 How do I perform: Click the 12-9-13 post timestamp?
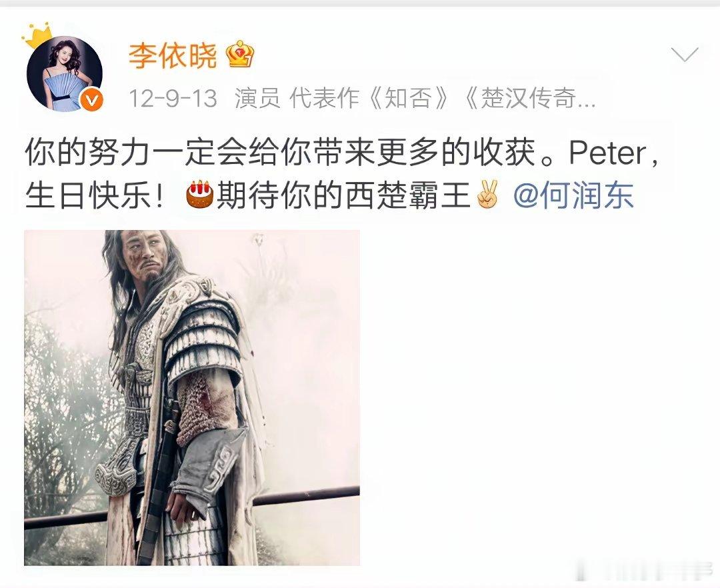pos(173,98)
